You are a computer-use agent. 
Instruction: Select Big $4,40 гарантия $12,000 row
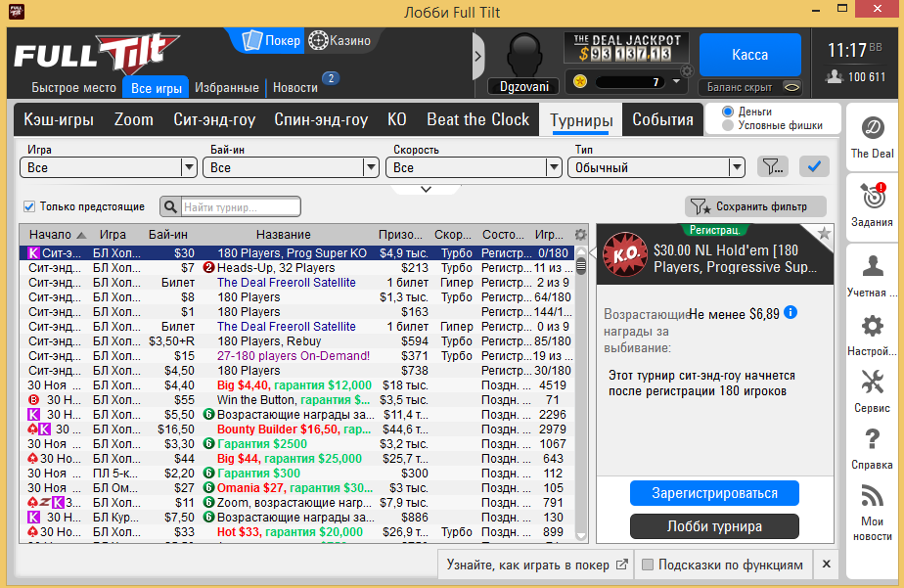pos(298,385)
